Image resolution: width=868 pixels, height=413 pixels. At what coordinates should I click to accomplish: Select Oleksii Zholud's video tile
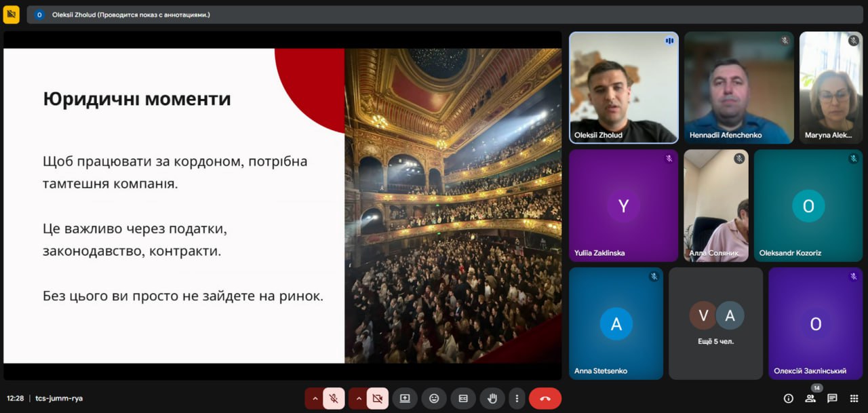624,87
